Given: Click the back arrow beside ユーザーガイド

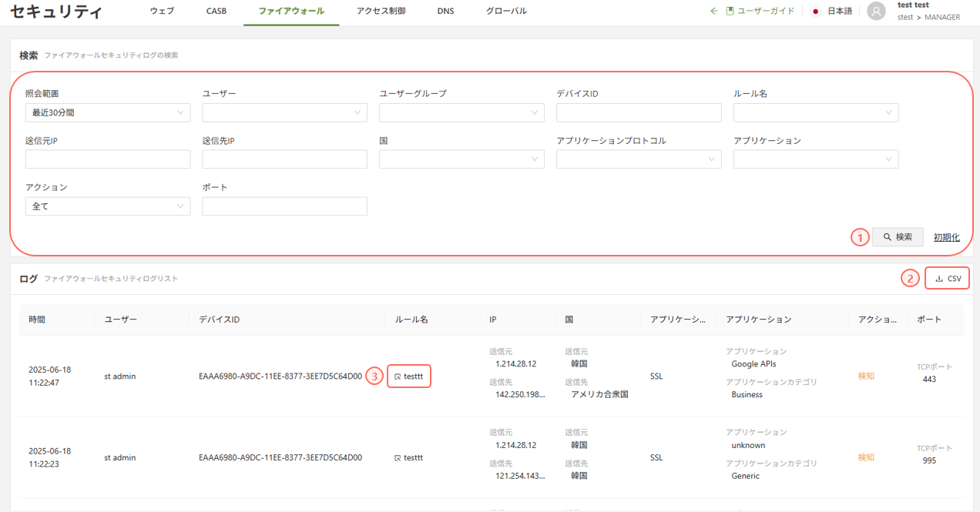Looking at the screenshot, I should tap(713, 12).
